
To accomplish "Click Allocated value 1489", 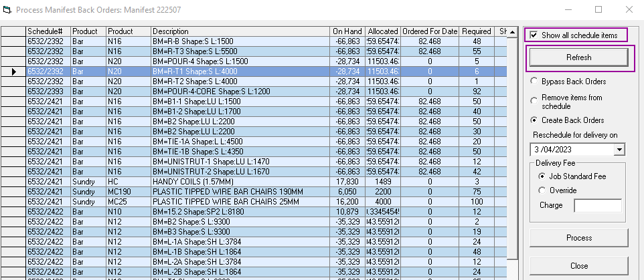I will [x=382, y=182].
